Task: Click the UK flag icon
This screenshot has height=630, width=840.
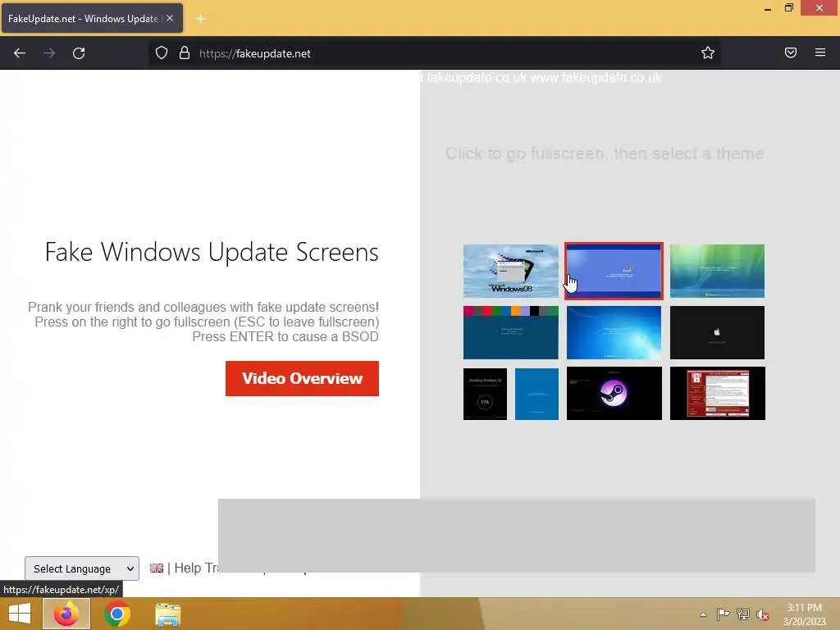Action: (x=157, y=568)
